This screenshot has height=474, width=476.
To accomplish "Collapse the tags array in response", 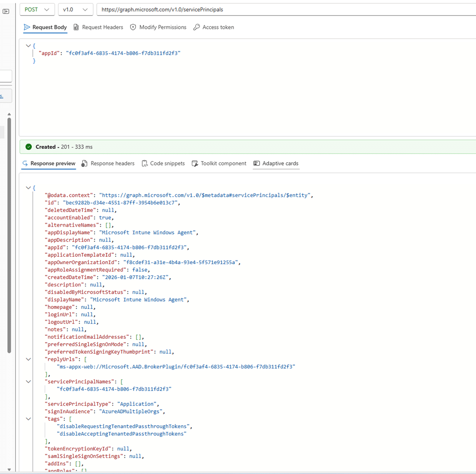I will [x=28, y=419].
